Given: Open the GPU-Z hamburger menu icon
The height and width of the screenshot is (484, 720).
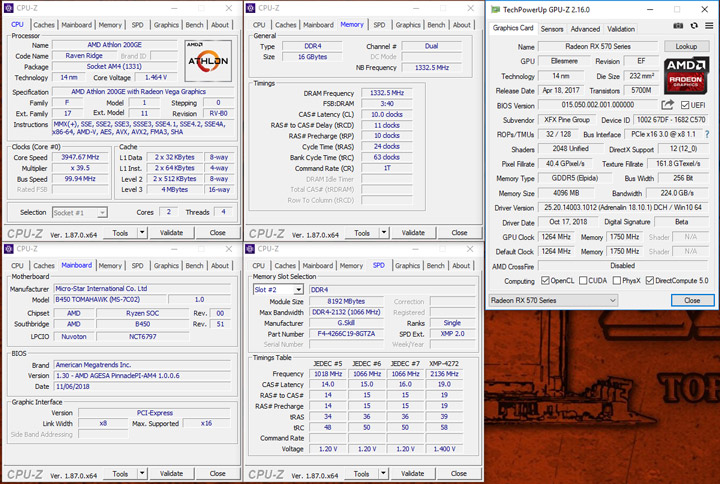Looking at the screenshot, I should pyautogui.click(x=709, y=26).
